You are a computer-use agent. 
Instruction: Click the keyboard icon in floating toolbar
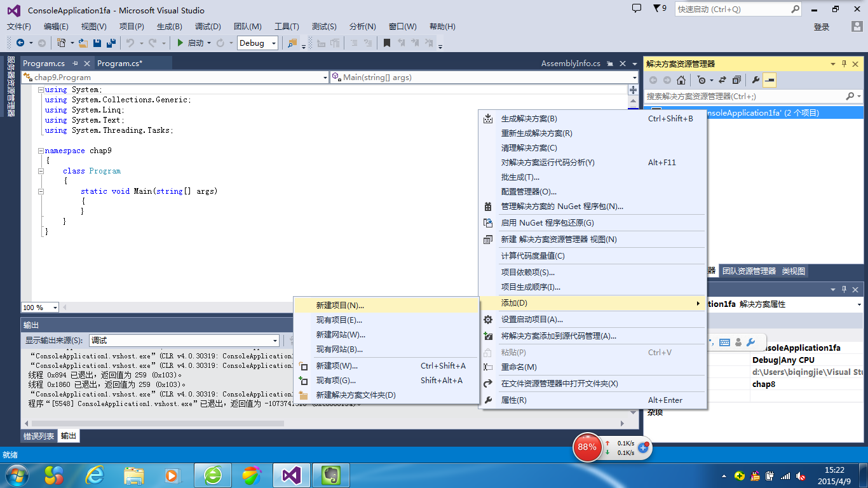pyautogui.click(x=724, y=342)
